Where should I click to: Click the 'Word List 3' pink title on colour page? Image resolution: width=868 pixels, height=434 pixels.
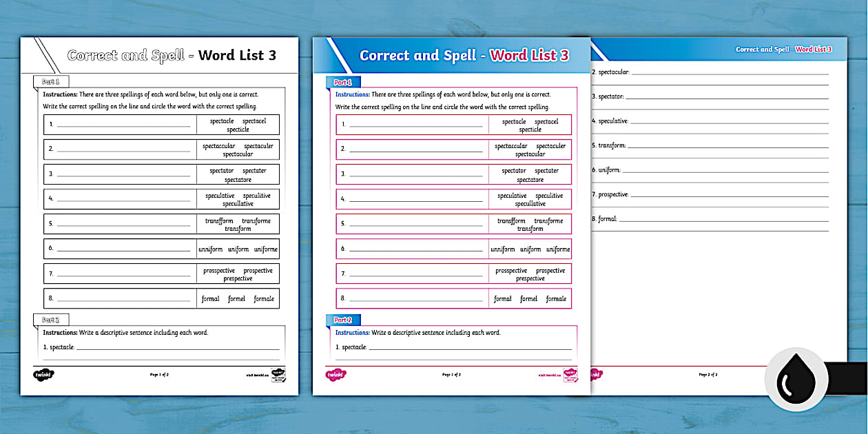529,56
